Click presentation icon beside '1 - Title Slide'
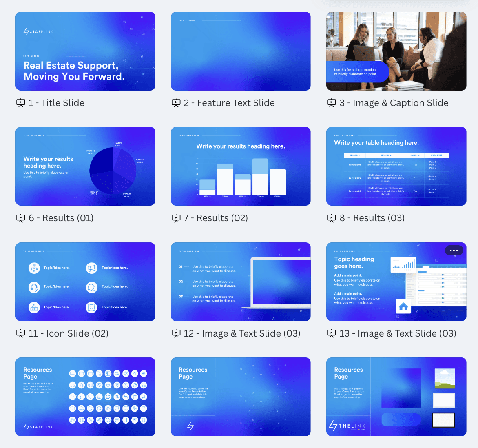 click(21, 103)
